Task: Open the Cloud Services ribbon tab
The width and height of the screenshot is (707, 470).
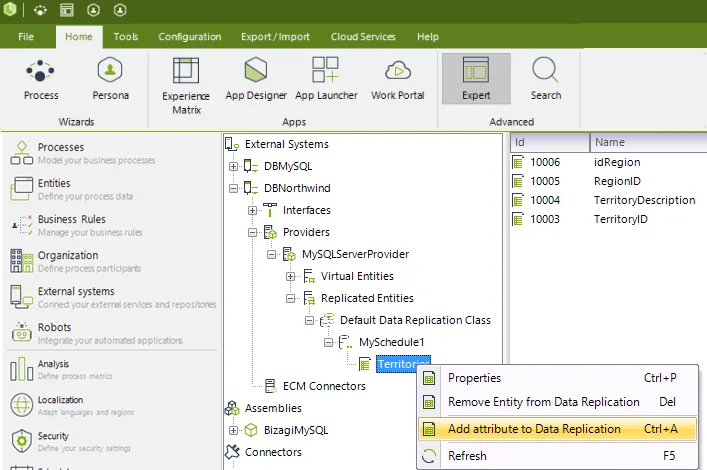Action: click(363, 37)
